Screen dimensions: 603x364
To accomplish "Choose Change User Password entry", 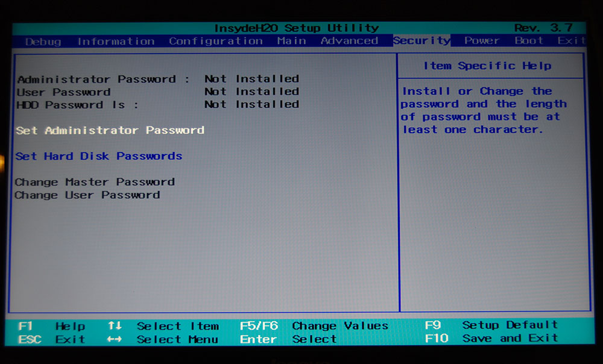I will (87, 195).
